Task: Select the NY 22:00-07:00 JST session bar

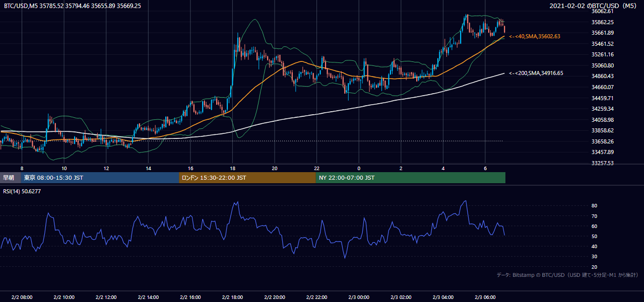Action: coord(411,178)
